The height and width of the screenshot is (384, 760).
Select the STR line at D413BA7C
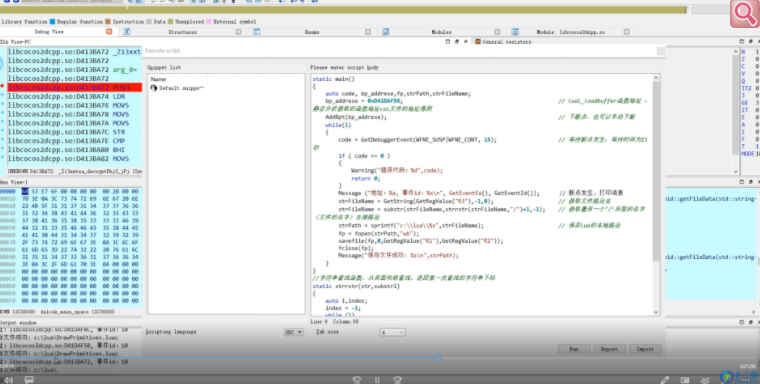[74, 132]
